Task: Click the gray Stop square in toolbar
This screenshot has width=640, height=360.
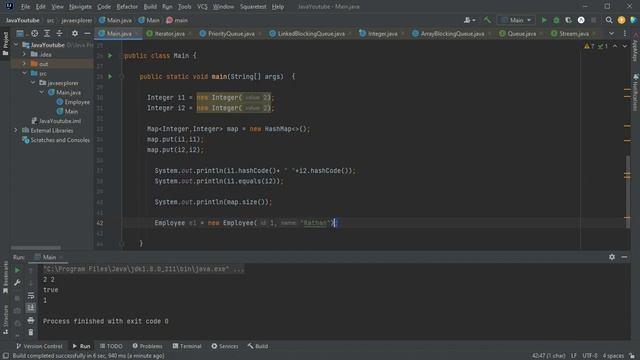Action: click(593, 20)
